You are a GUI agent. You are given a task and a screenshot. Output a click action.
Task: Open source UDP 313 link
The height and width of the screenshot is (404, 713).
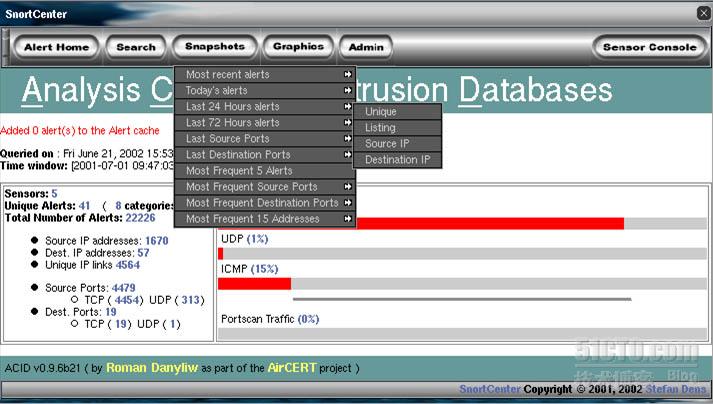tap(191, 300)
